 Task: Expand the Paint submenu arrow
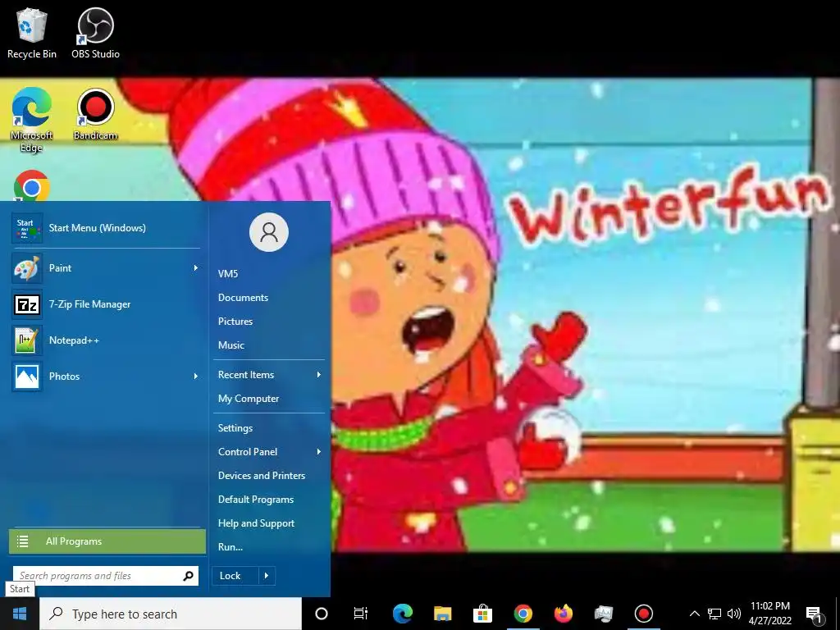click(195, 268)
